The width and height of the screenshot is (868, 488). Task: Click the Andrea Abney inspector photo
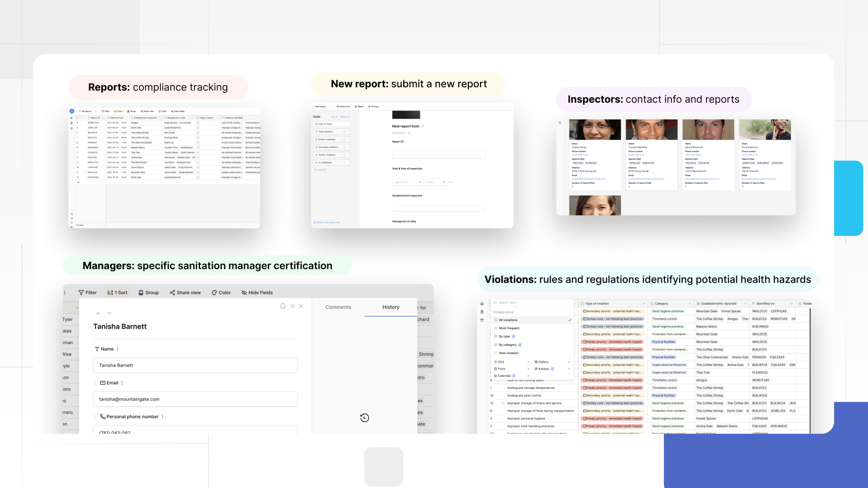(595, 130)
